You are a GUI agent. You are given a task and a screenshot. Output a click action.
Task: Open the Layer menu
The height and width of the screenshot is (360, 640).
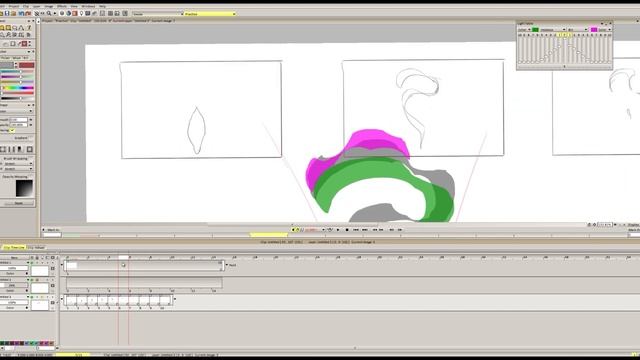pos(37,7)
